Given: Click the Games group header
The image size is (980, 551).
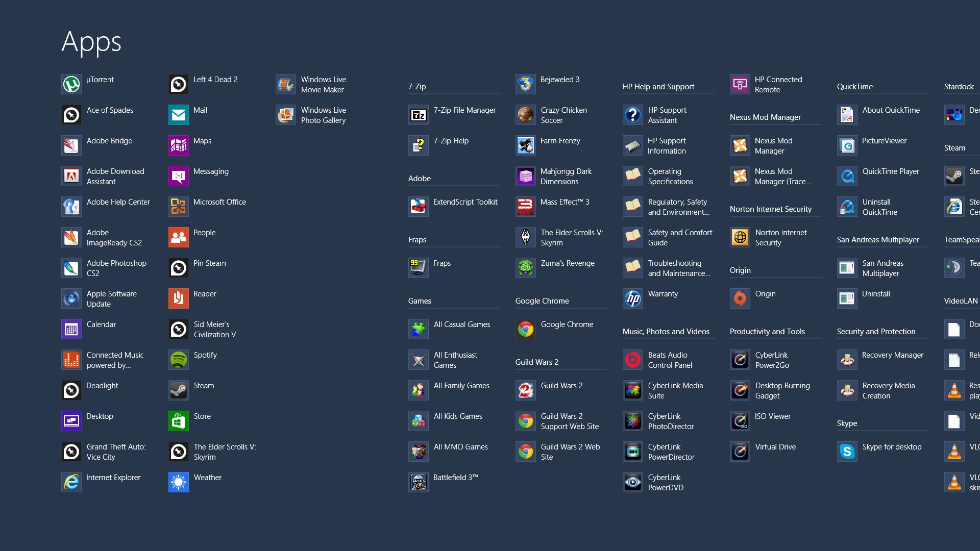Looking at the screenshot, I should coord(420,301).
